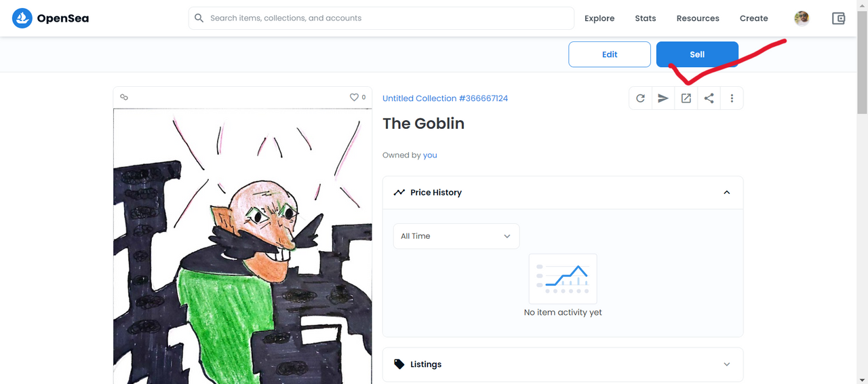Click the share icon
The height and width of the screenshot is (384, 868).
709,98
